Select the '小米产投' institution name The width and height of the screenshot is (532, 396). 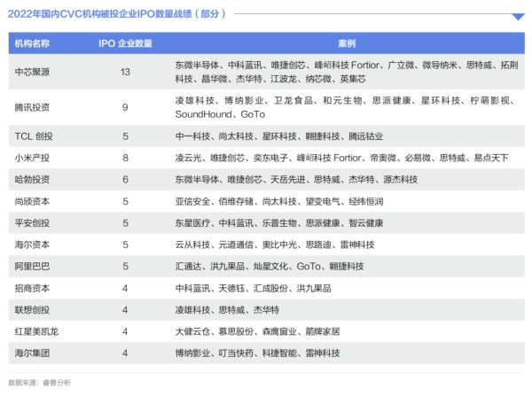(x=32, y=158)
